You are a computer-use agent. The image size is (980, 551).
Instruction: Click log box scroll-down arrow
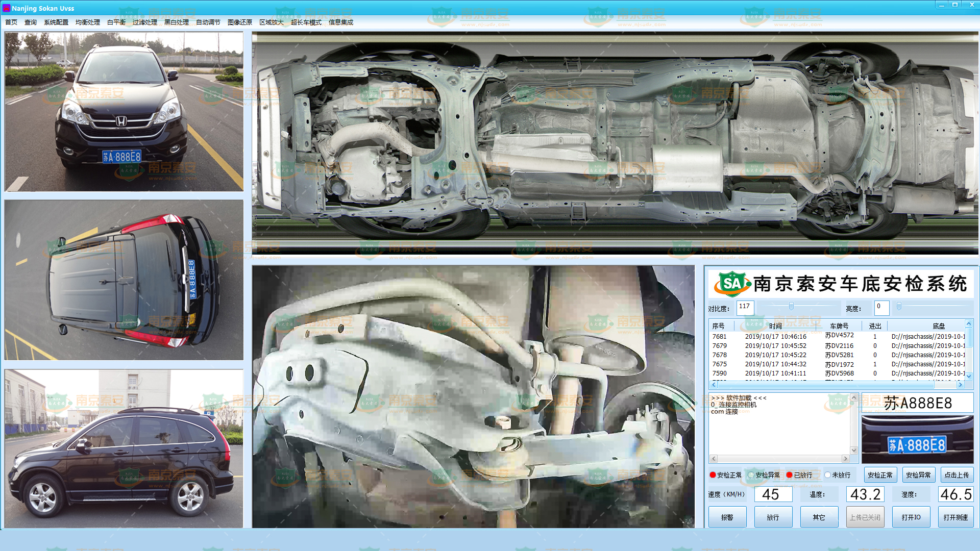853,450
